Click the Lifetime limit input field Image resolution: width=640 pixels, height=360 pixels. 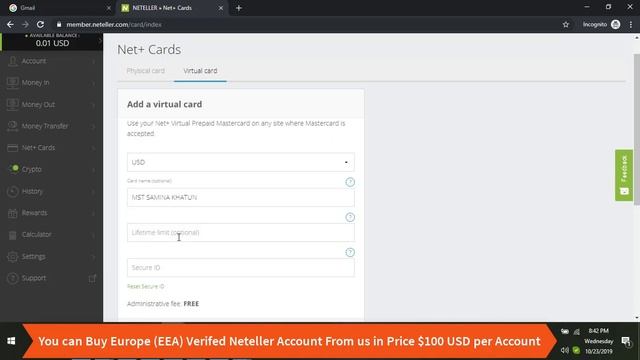(x=241, y=233)
